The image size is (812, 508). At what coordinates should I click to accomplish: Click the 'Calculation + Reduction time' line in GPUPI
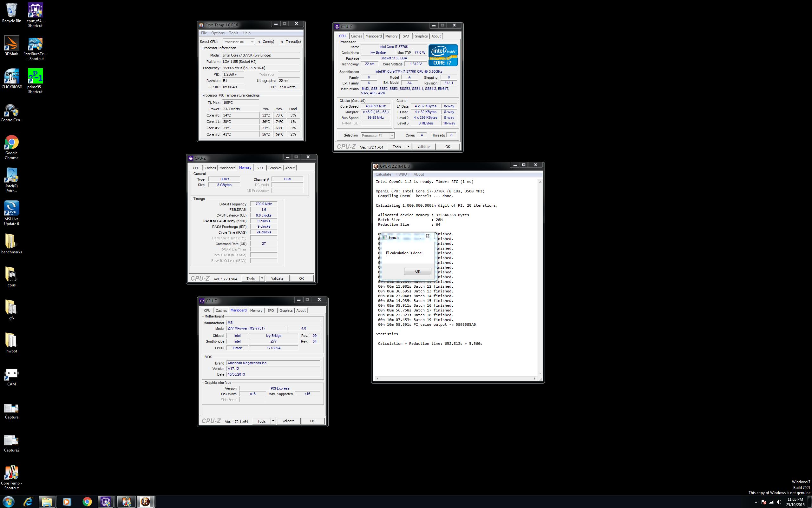click(x=430, y=343)
